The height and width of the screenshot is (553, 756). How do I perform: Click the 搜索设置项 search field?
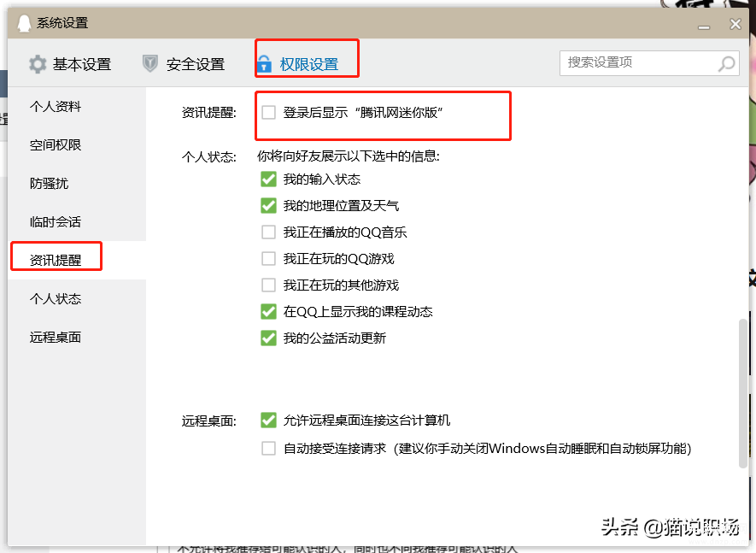pos(636,62)
